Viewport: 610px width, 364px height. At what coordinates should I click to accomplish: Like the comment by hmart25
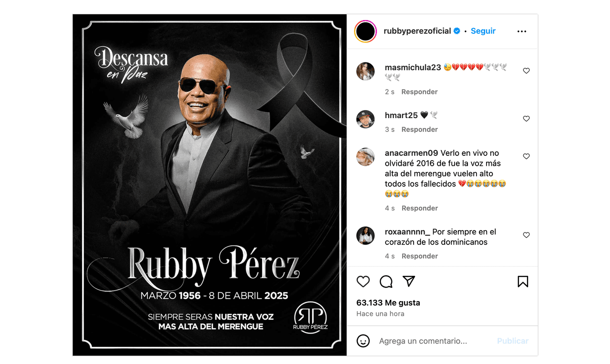point(526,119)
